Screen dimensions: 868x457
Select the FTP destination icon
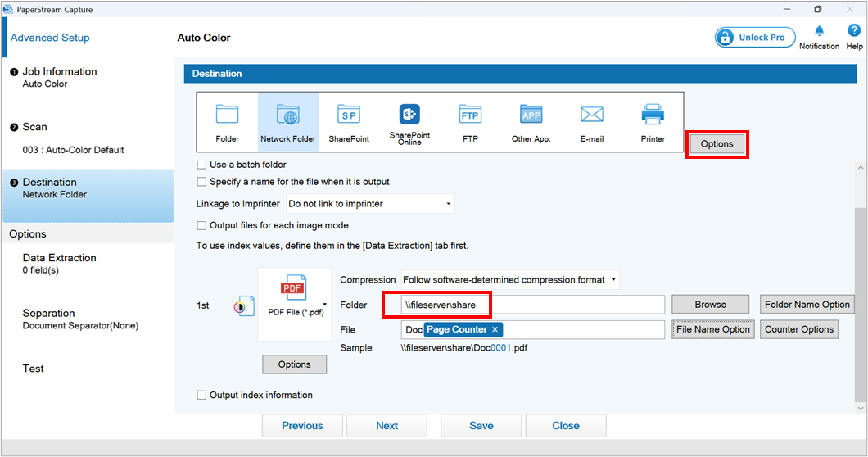click(470, 122)
